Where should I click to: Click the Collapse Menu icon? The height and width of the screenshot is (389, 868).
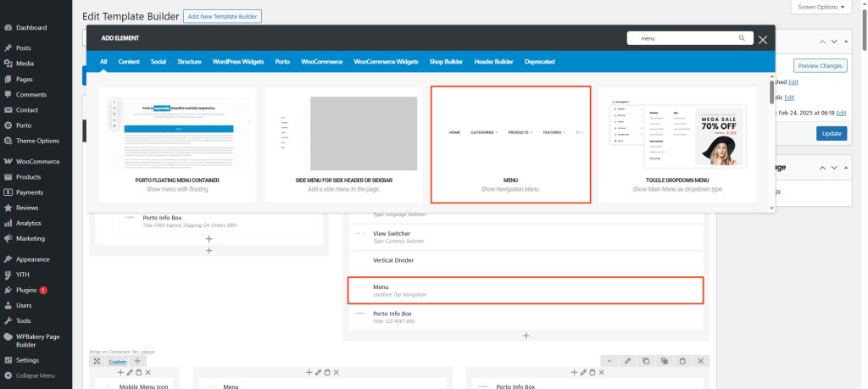click(x=8, y=375)
